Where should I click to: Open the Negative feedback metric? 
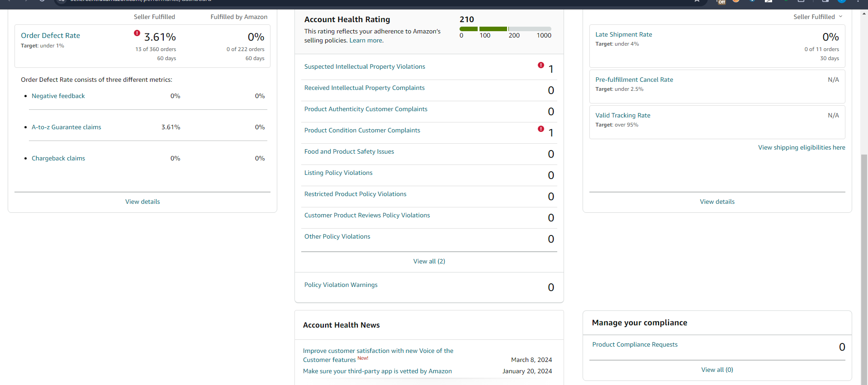(x=58, y=96)
